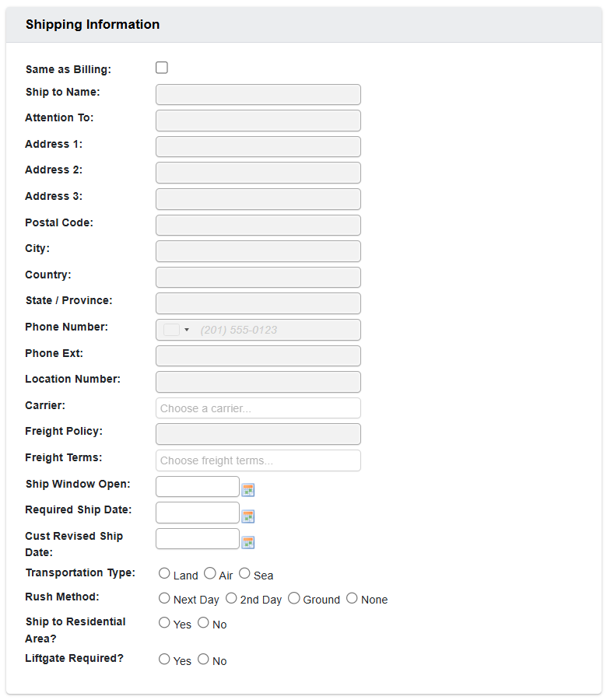Check the Same as Billing checkbox
Screen dimensions: 607x700
point(161,68)
